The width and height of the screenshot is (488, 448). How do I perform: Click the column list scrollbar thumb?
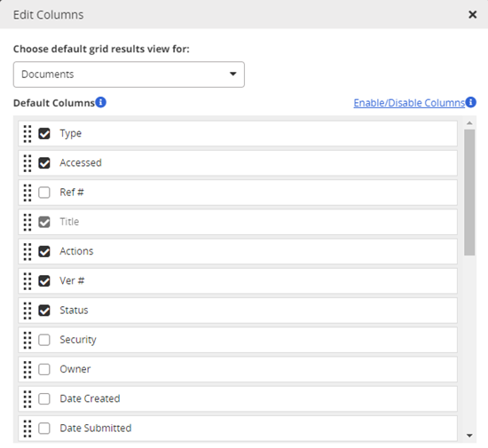click(x=469, y=193)
